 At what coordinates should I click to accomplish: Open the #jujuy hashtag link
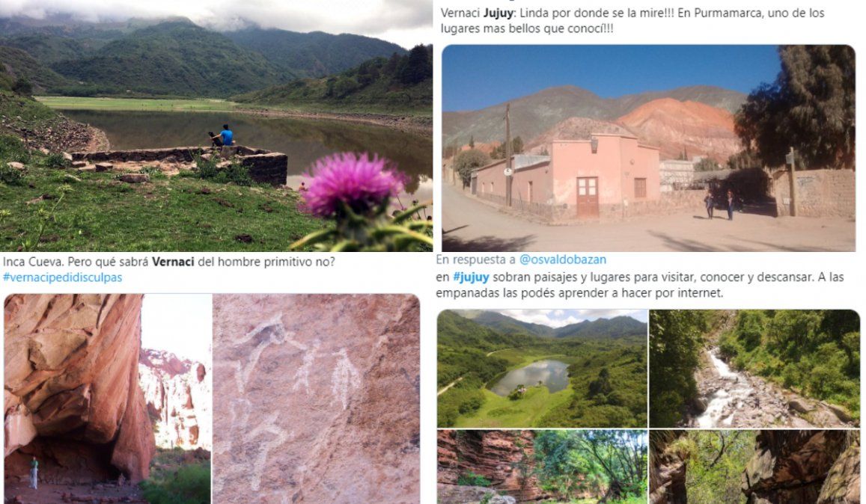click(471, 277)
